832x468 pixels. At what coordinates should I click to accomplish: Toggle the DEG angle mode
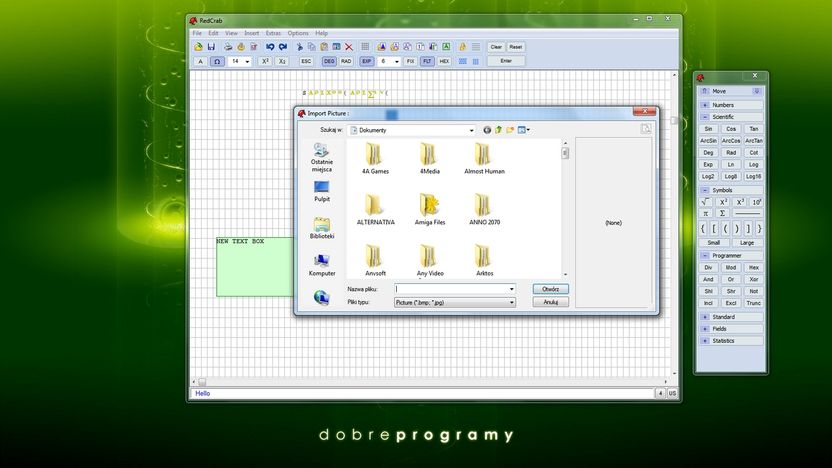coord(329,61)
